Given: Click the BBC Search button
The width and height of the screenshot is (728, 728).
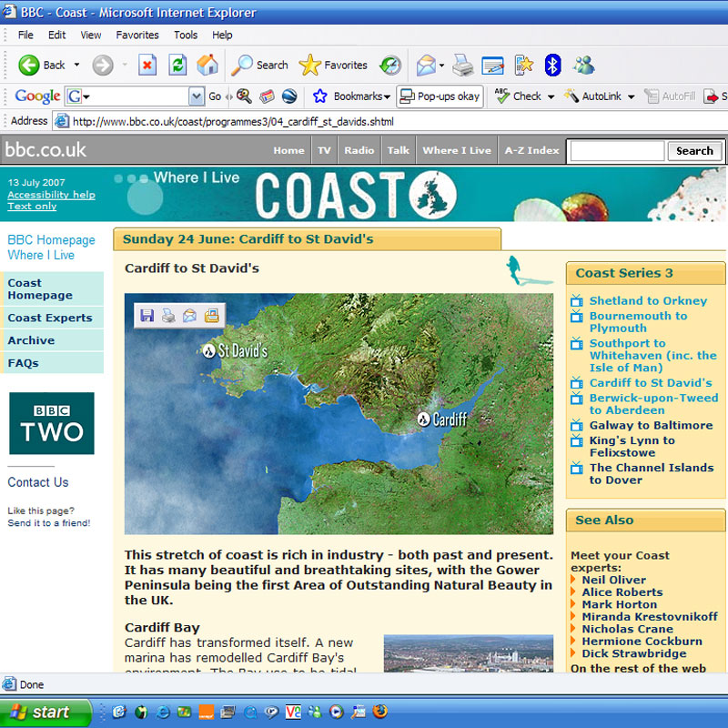Looking at the screenshot, I should (694, 151).
